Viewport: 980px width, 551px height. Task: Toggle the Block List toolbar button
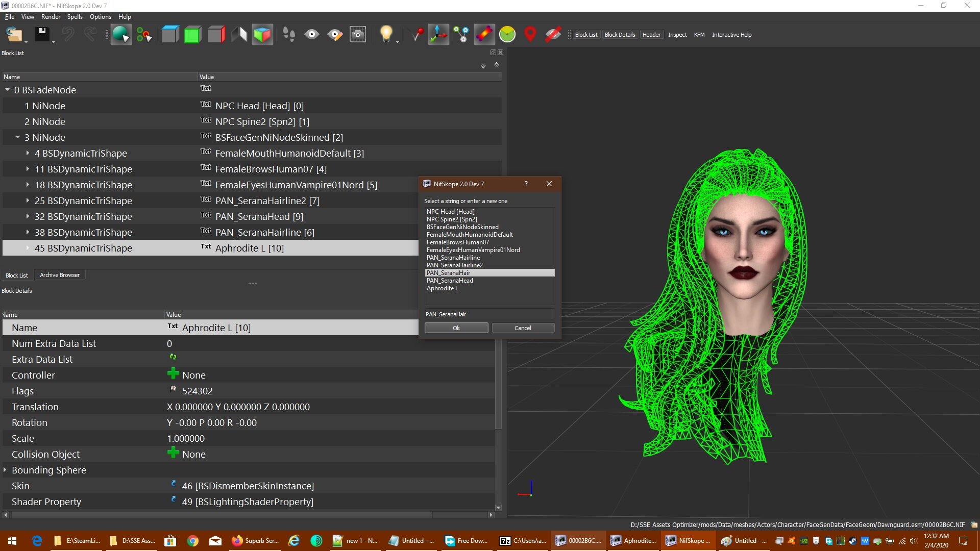[x=586, y=35]
